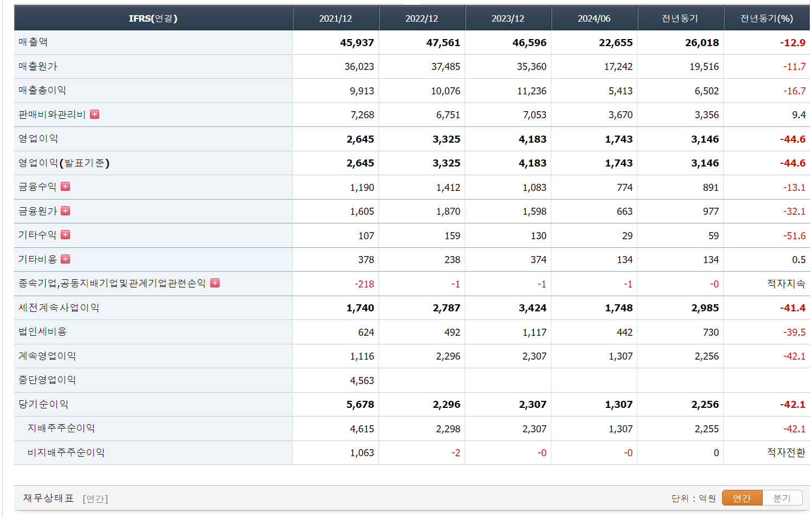Click the 22,655 revenue value for 2024/06
Image resolution: width=812 pixels, height=518 pixels.
(616, 43)
